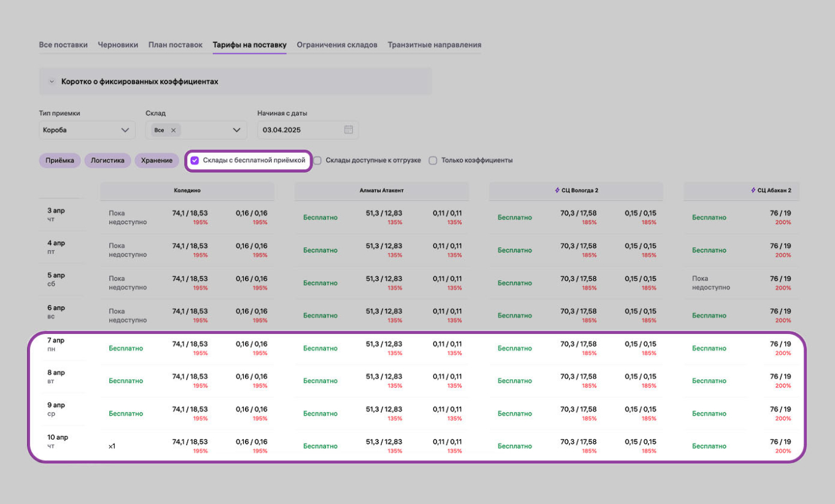This screenshot has height=504, width=835.
Task: Click Вологда '70,3 / 17,58' value for 4 апр
Action: (578, 246)
